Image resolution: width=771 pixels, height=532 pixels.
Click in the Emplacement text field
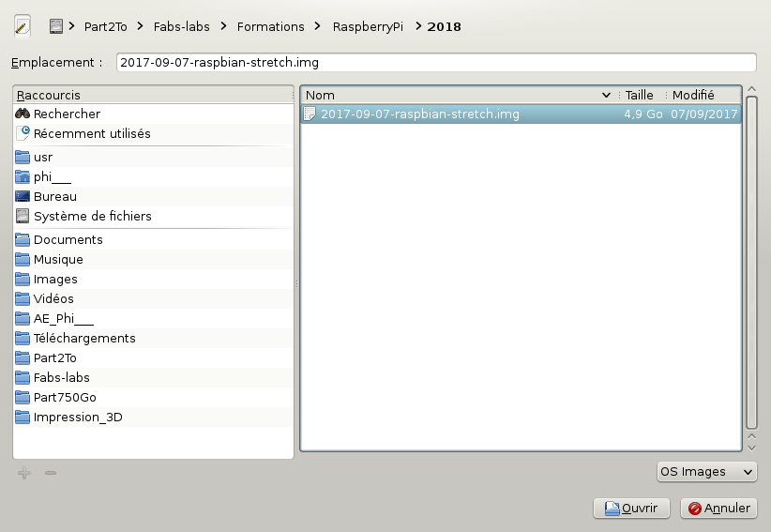[x=435, y=62]
